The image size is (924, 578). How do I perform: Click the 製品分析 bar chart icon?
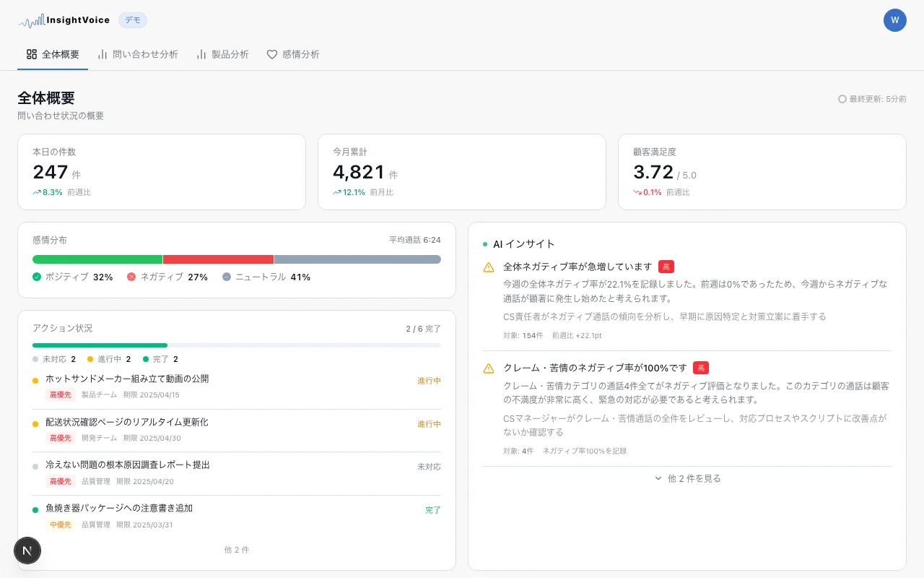tap(201, 54)
